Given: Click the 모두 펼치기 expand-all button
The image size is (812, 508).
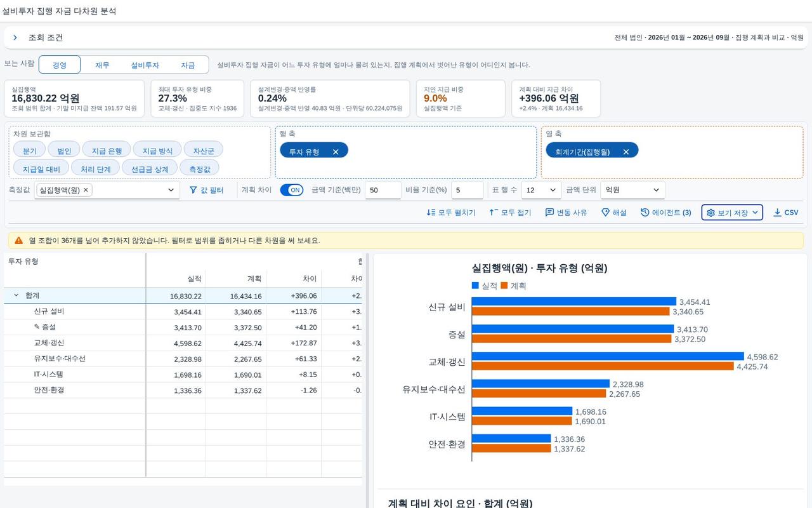Looking at the screenshot, I should click(451, 213).
